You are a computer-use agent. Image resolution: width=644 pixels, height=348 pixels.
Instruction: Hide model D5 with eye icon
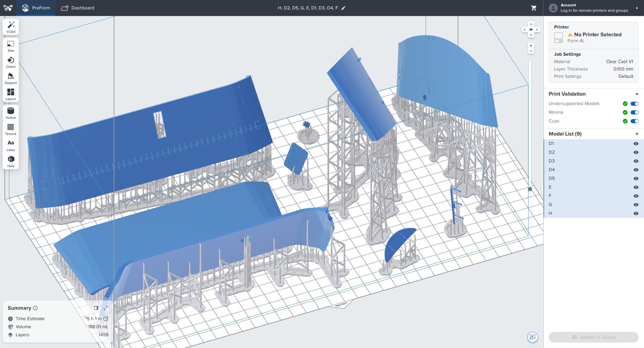[636, 179]
